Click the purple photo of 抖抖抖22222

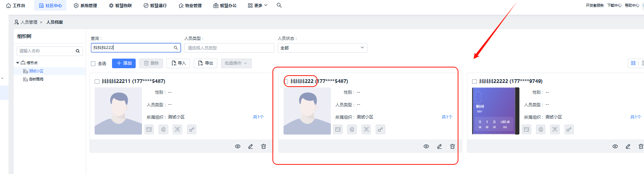tap(496, 111)
